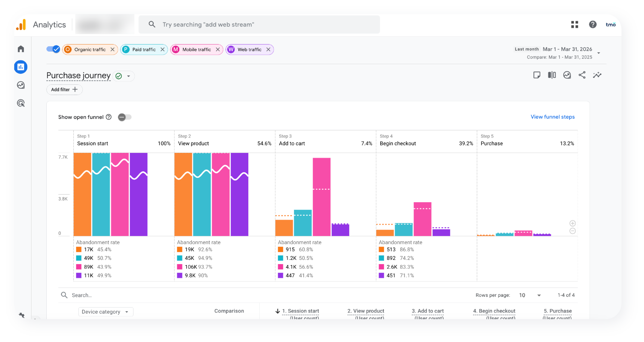Open the Google apps grid menu
The height and width of the screenshot is (342, 644).
click(575, 24)
